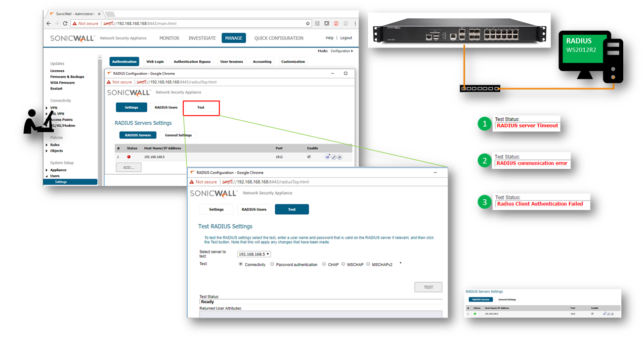This screenshot has height=339, width=644.
Task: Open the INVESTIGATE top menu
Action: click(x=202, y=38)
